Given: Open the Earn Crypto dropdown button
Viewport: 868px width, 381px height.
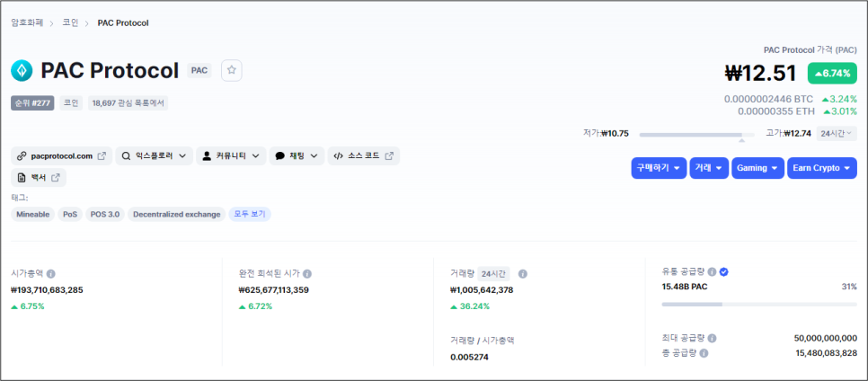Looking at the screenshot, I should click(x=822, y=168).
